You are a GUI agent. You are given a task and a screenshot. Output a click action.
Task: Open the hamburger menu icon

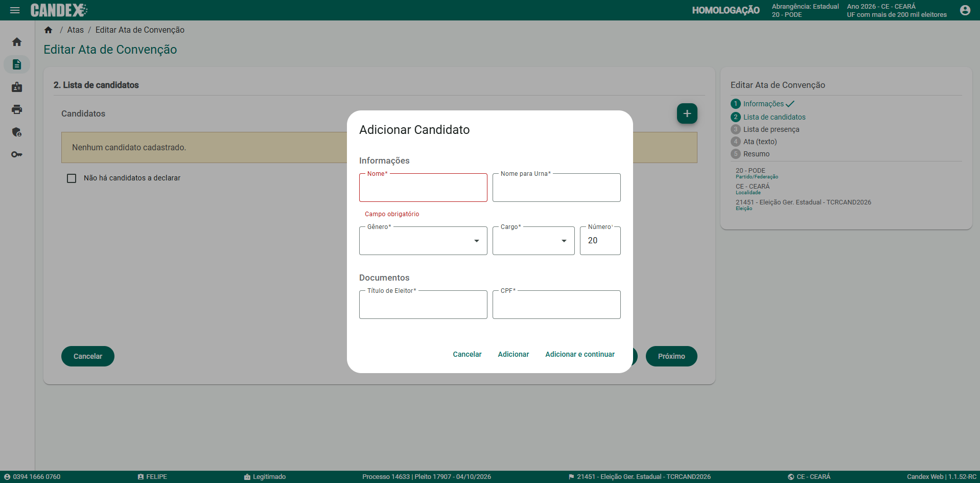(15, 10)
